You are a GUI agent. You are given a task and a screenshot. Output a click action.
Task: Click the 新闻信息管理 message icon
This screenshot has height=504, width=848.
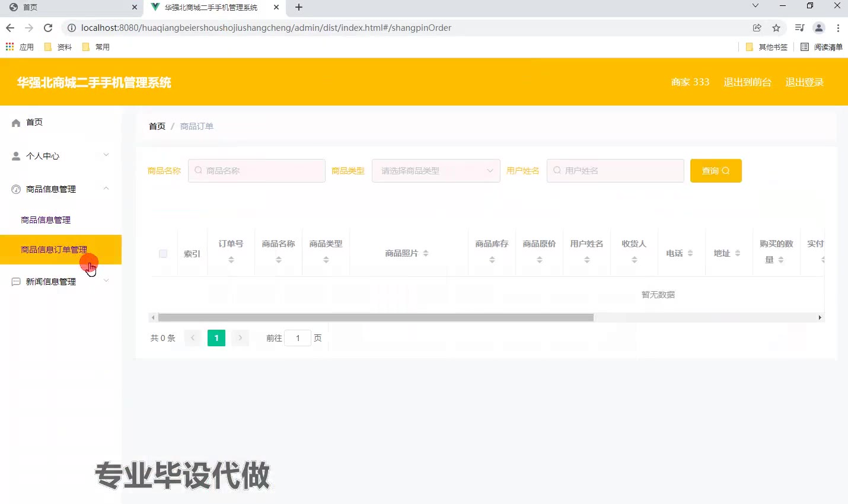click(x=16, y=282)
